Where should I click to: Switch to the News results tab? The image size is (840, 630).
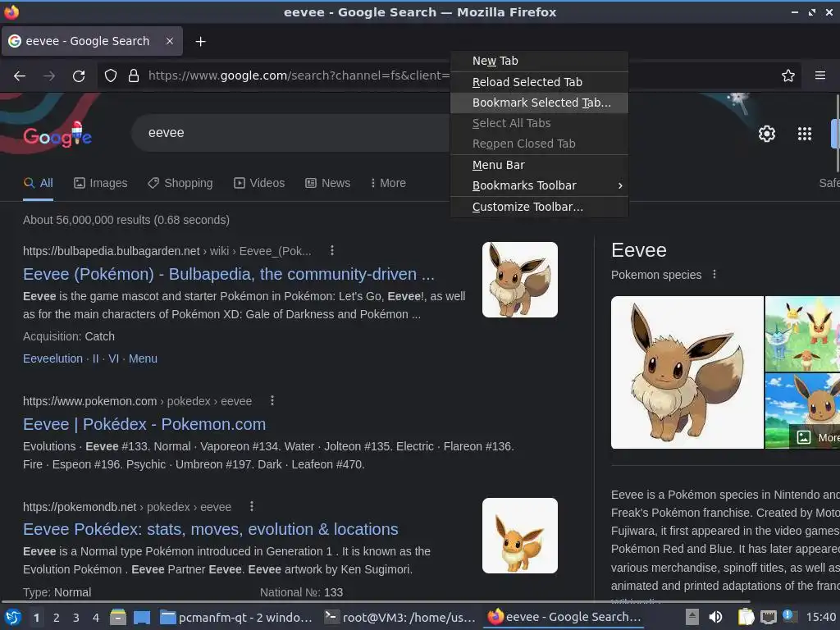click(328, 183)
